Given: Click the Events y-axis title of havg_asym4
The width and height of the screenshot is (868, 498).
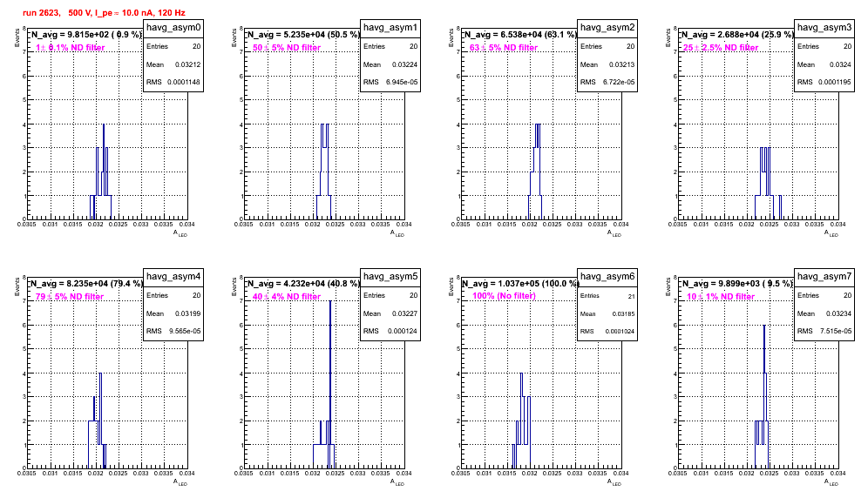Looking at the screenshot, I should click(17, 287).
